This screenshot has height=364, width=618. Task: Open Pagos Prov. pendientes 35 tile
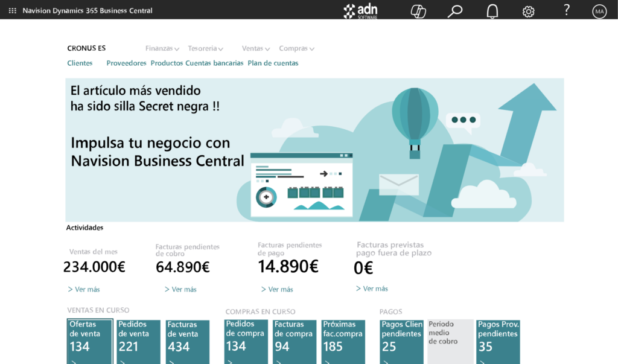click(x=498, y=342)
